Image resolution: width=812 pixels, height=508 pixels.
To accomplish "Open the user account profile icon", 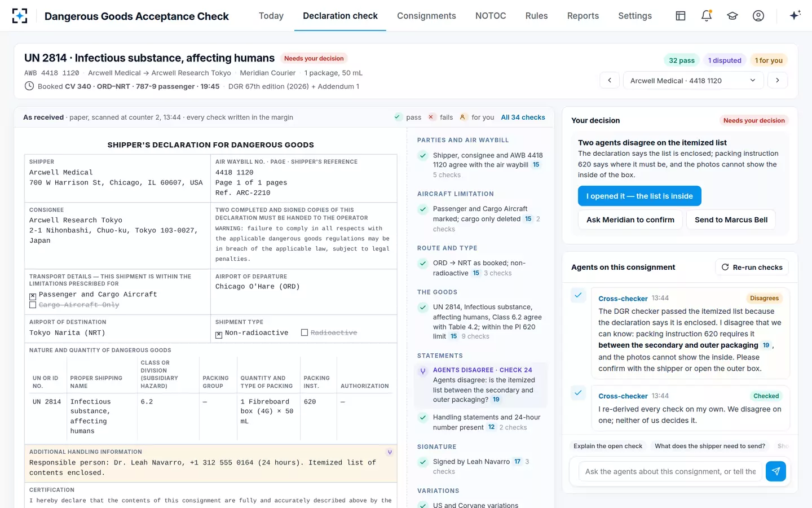I will 758,16.
